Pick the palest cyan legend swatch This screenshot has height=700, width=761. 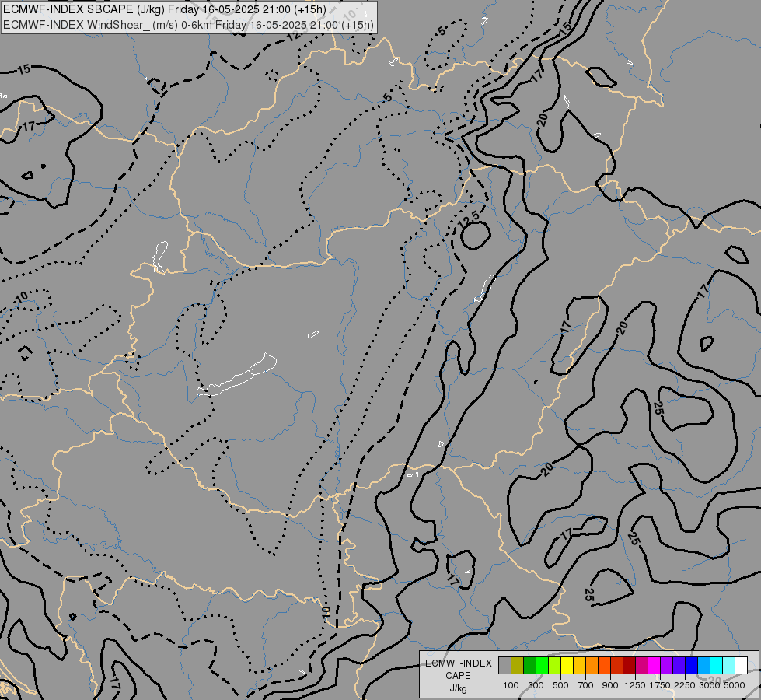tap(729, 665)
